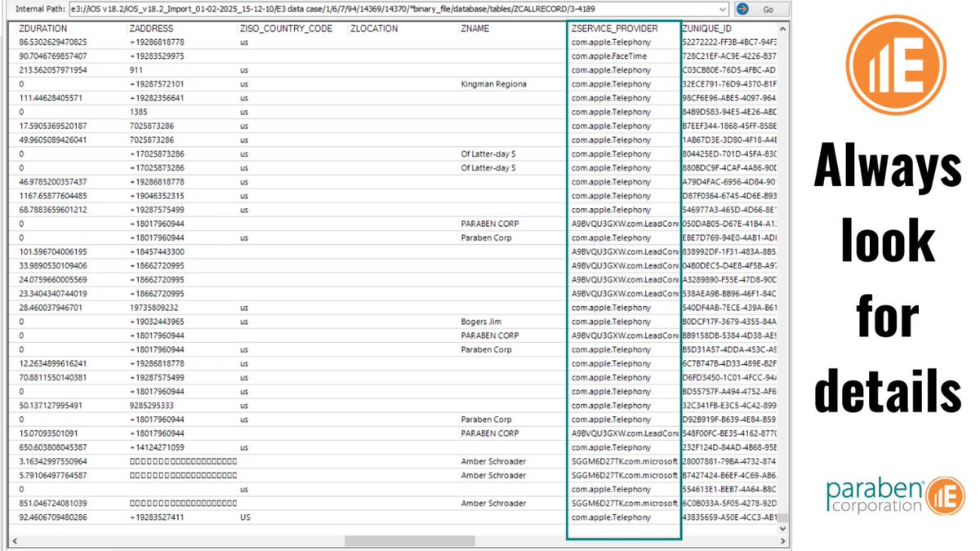Click the ZISO_COUNTRY_CODE column header

click(286, 27)
